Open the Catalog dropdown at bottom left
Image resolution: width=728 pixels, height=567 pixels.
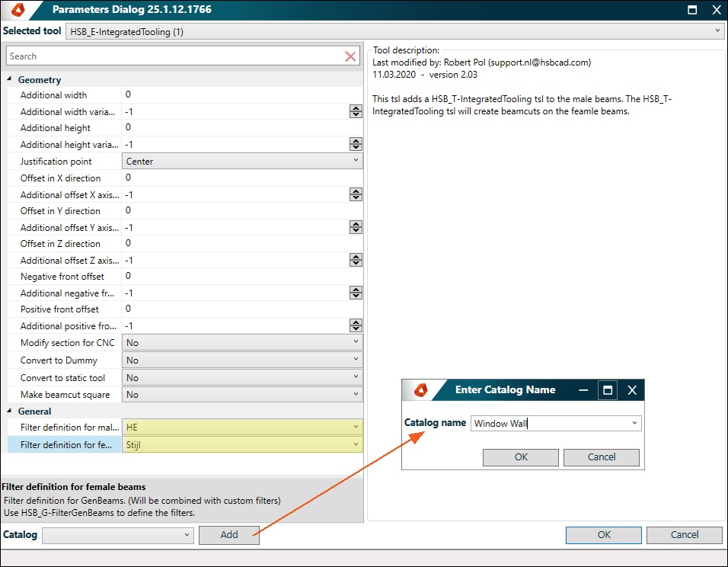(x=118, y=535)
